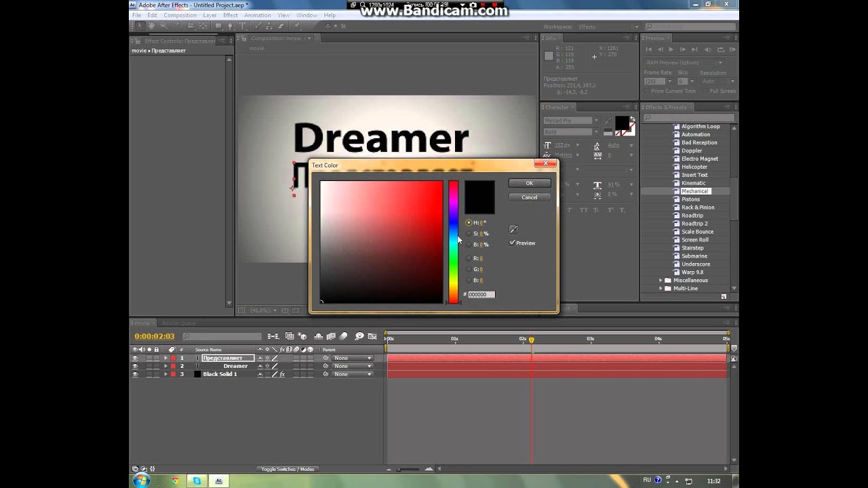Click Character panel fill color swatch
Screen dimensions: 868x488
coord(622,123)
